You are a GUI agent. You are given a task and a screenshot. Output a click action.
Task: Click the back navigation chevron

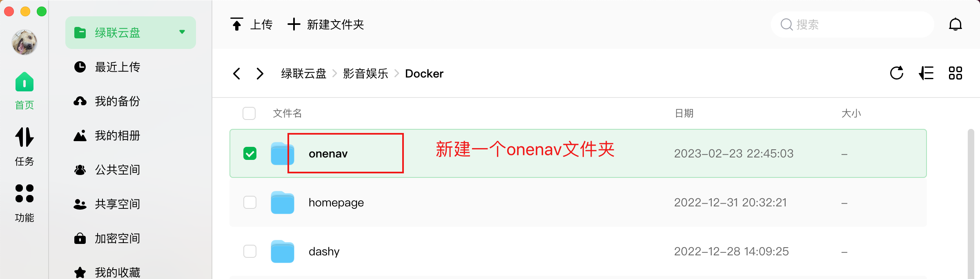[x=237, y=73]
